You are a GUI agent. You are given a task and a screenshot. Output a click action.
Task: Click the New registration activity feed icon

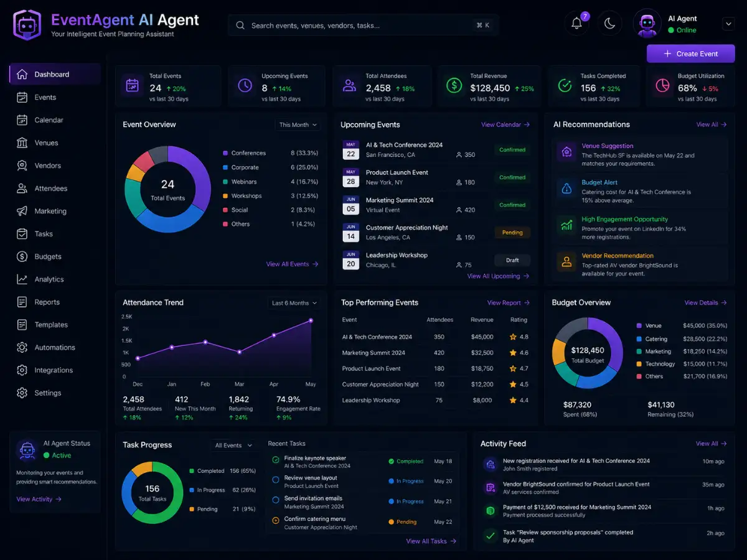click(x=490, y=464)
